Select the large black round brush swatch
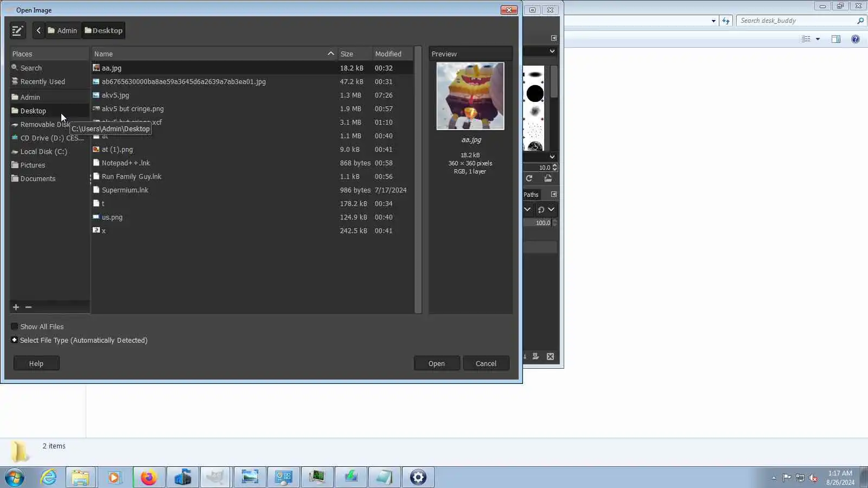868x488 pixels. 535,94
